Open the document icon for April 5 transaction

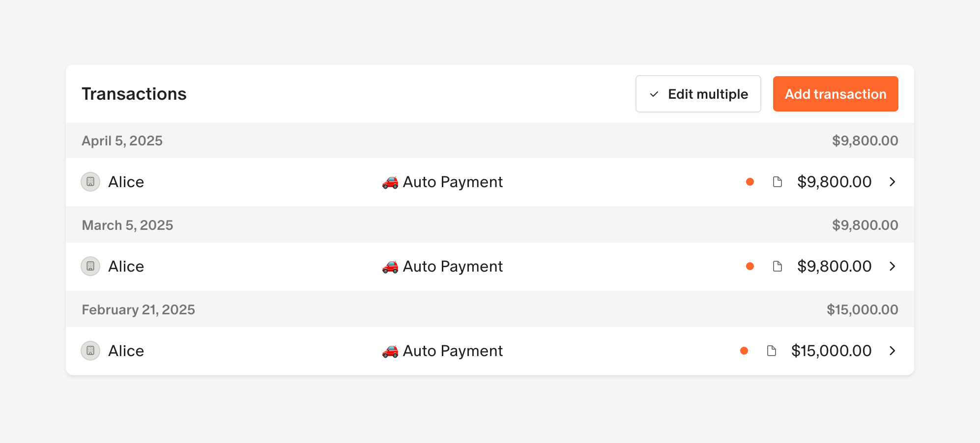[x=777, y=182]
